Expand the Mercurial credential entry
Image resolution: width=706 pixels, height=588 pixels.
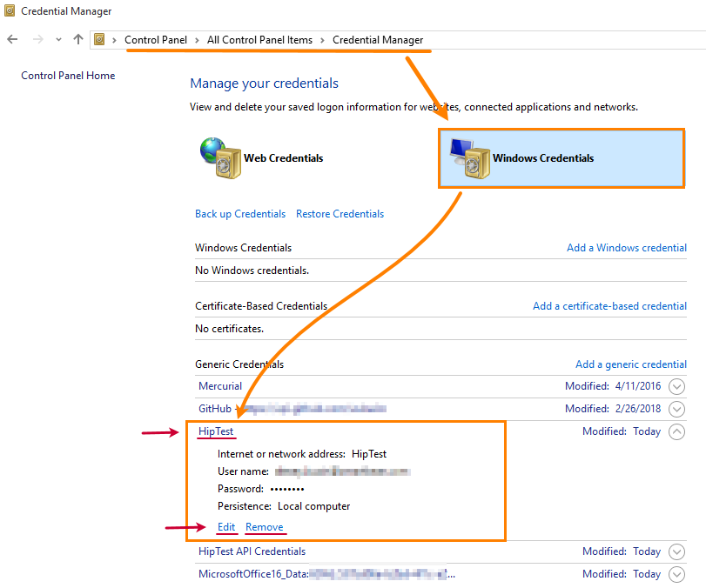click(x=677, y=385)
